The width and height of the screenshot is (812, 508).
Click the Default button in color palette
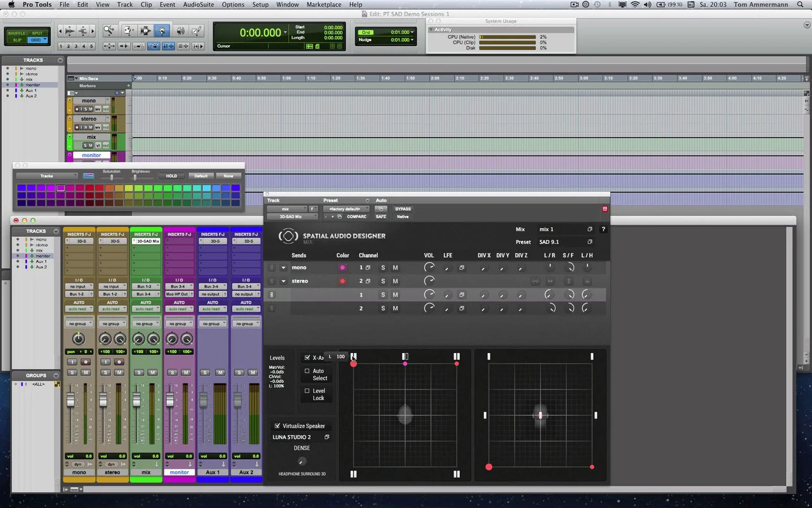pyautogui.click(x=200, y=176)
